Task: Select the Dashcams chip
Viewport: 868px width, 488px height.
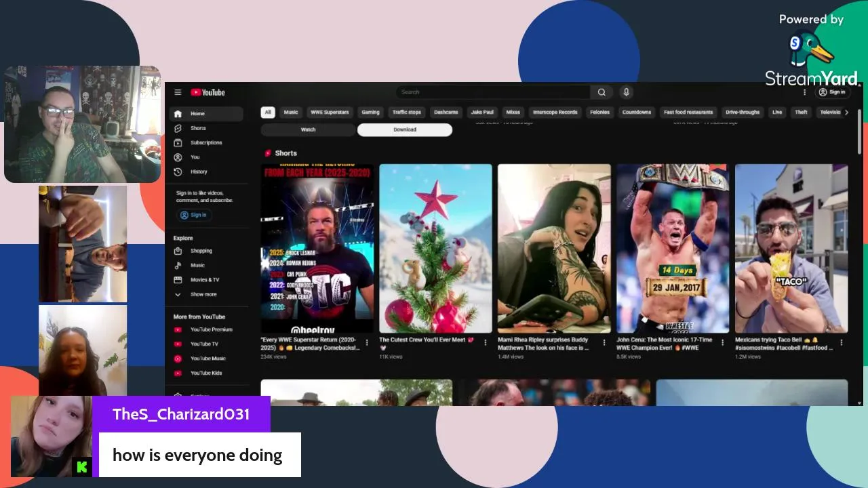Action: point(446,113)
